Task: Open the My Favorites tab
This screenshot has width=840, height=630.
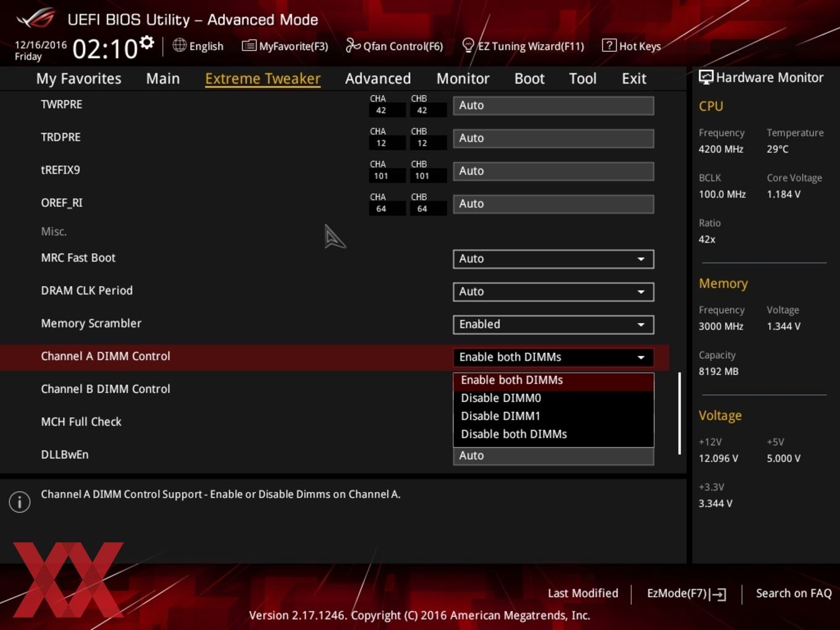Action: [78, 78]
